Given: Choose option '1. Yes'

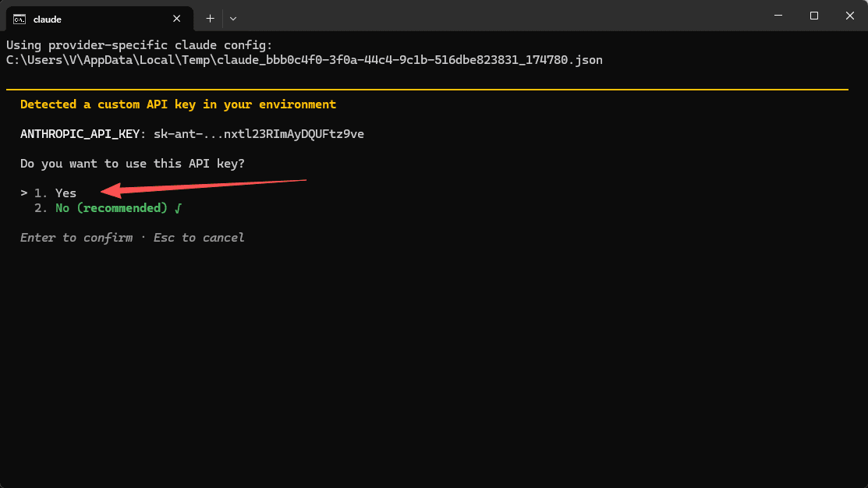Looking at the screenshot, I should point(55,193).
